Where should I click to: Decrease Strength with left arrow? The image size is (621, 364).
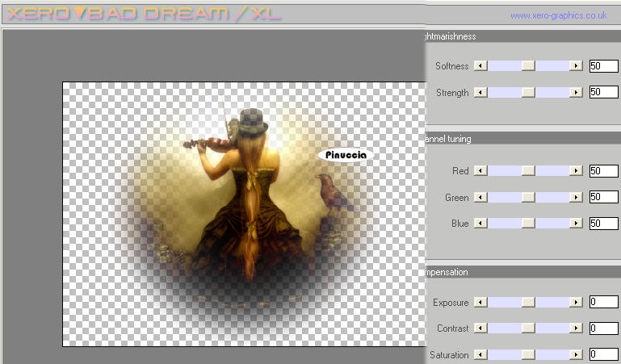click(480, 92)
